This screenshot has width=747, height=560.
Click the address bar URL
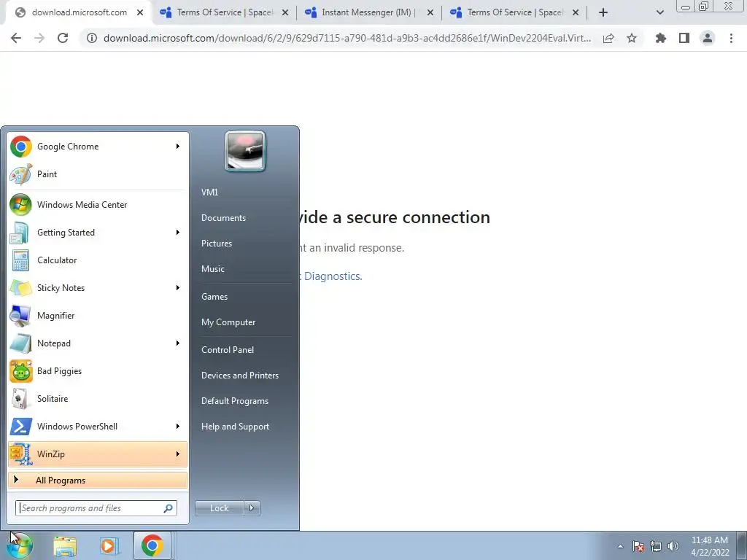point(347,38)
